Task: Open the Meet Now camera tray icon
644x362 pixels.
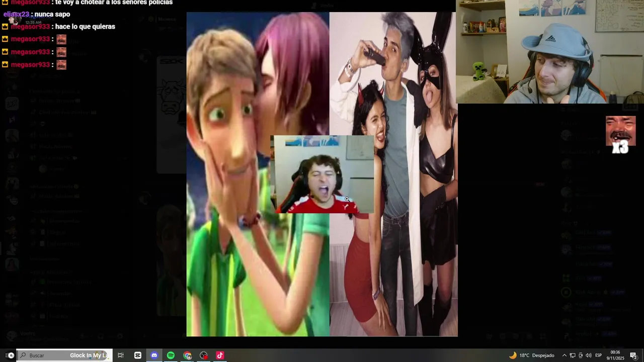Action: coord(580,355)
